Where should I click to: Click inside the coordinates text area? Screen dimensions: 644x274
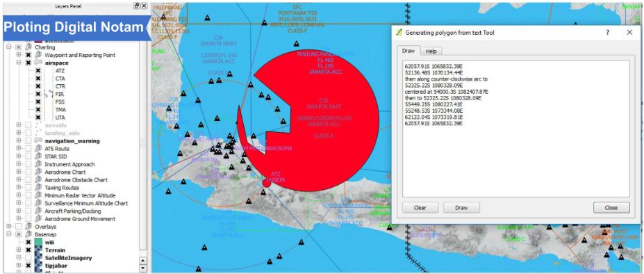tap(516, 129)
